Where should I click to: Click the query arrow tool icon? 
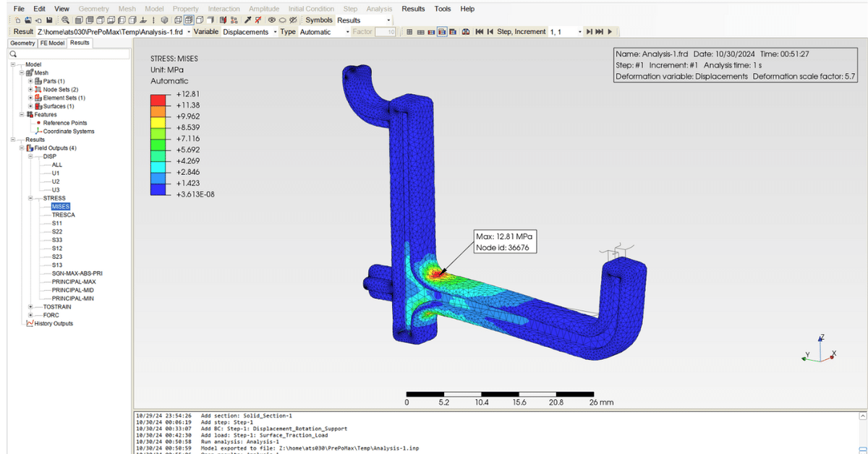tap(247, 20)
